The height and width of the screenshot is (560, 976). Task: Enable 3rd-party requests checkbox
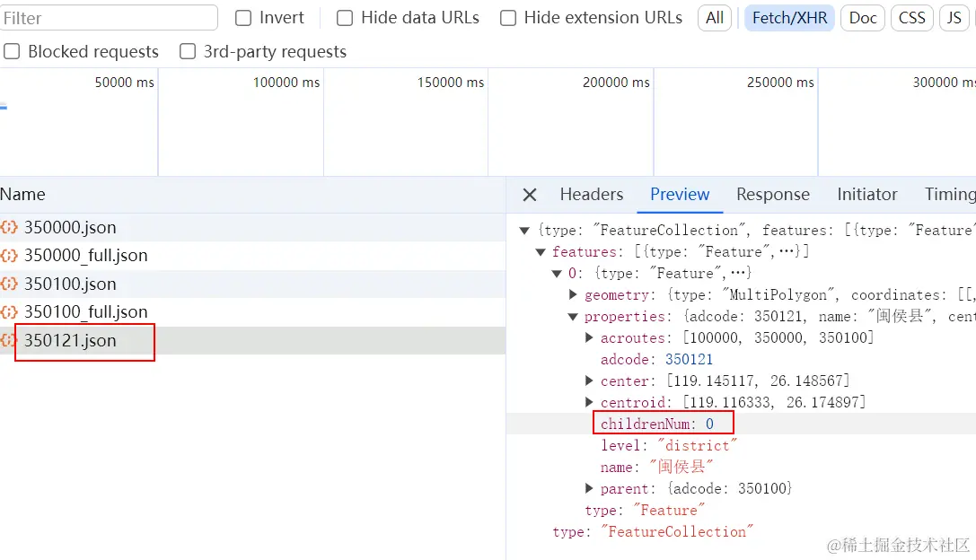point(188,52)
